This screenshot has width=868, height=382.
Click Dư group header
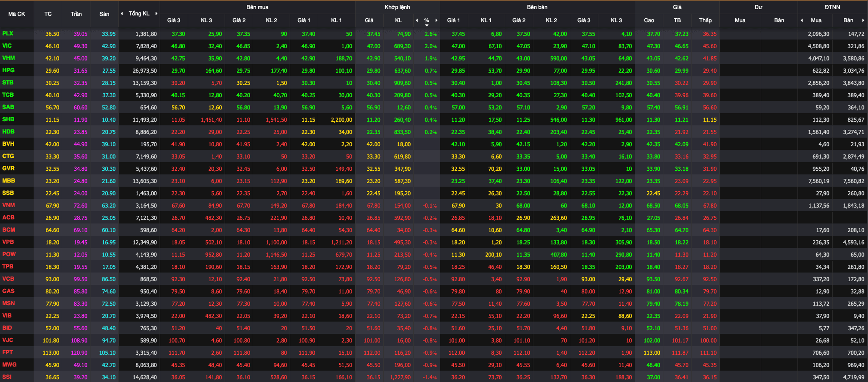click(x=758, y=7)
